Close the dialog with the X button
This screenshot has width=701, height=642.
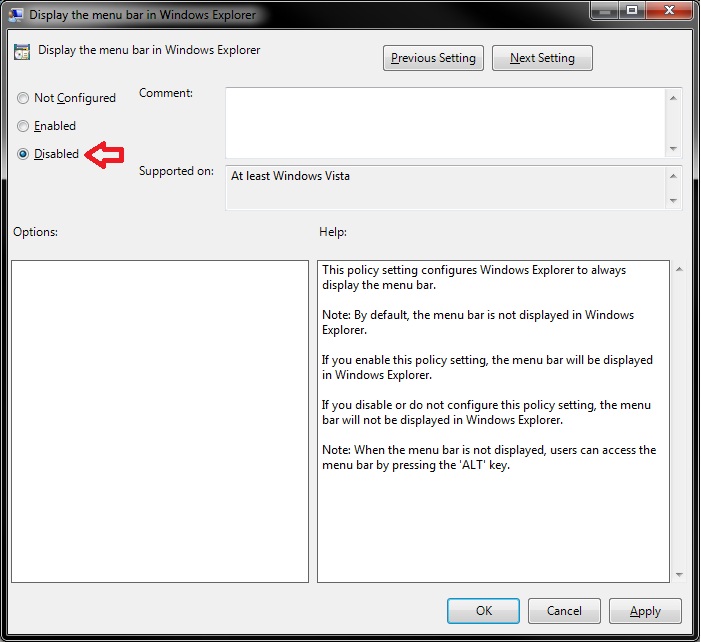(669, 10)
